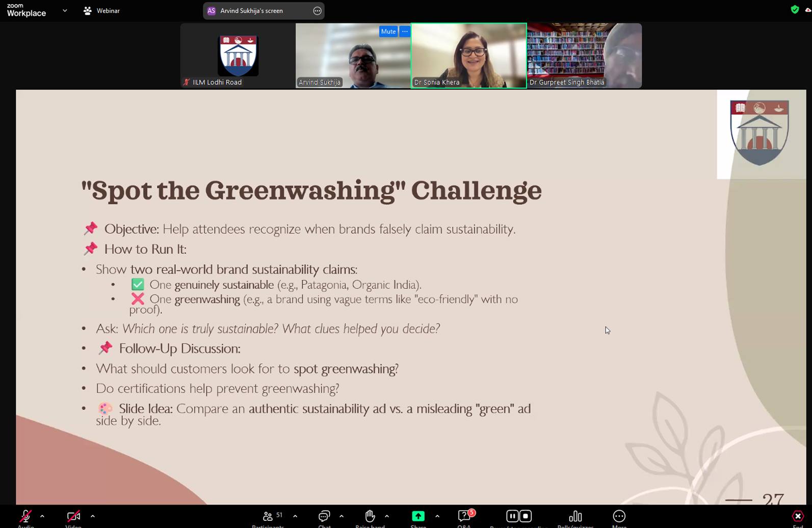Stop the recording

tap(526, 516)
